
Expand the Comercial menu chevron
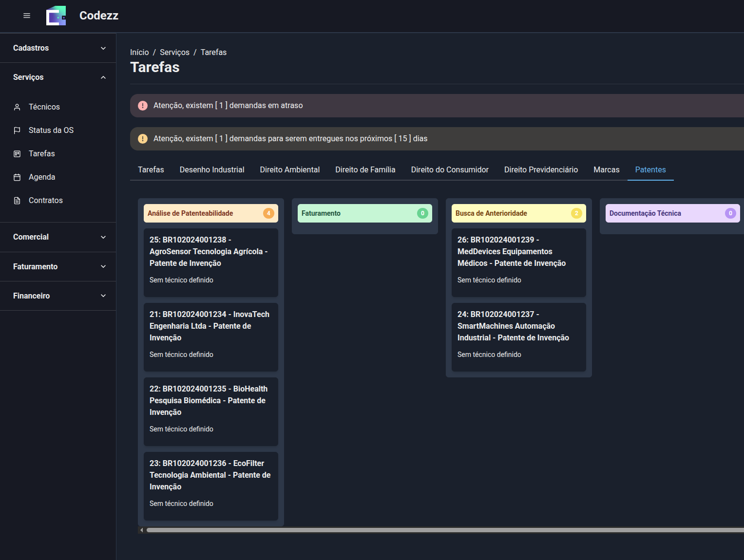coord(103,237)
